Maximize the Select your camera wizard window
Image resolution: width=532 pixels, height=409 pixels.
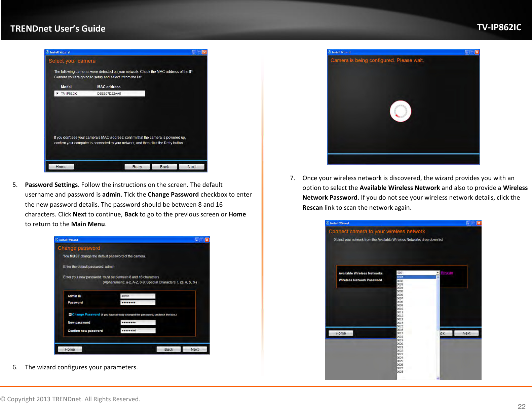tap(199, 52)
